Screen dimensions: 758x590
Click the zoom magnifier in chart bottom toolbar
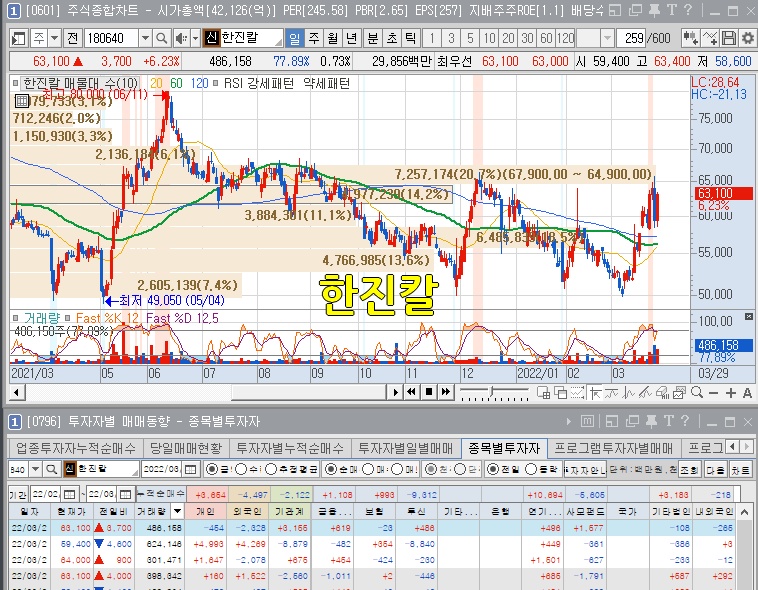click(x=697, y=392)
